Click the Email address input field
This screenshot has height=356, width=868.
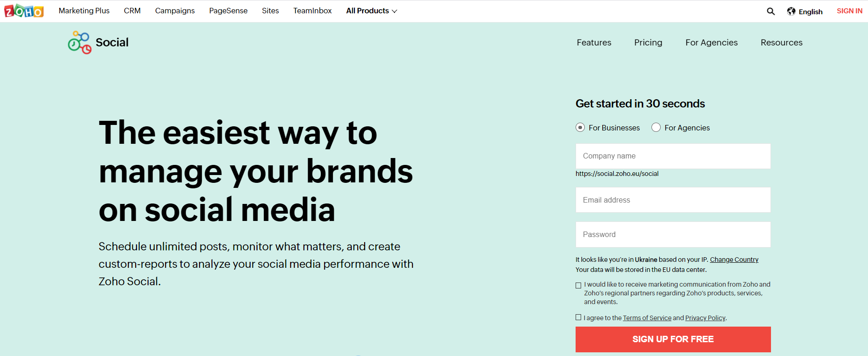673,200
